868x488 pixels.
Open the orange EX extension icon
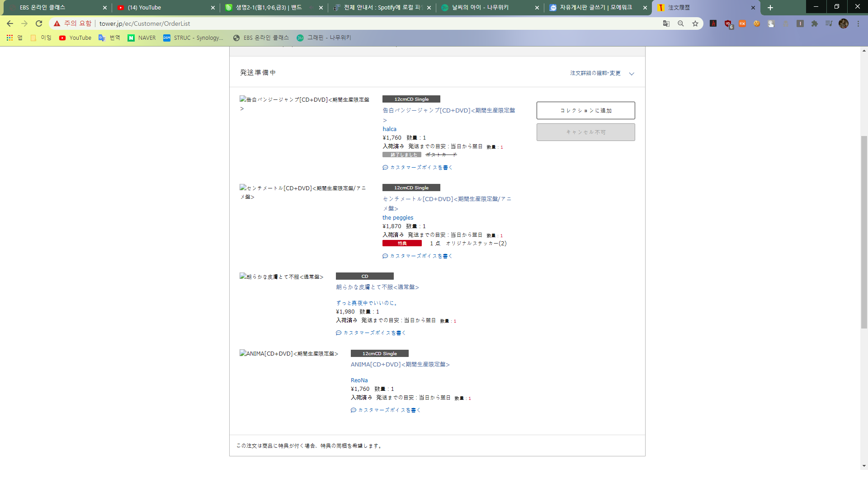point(742,23)
